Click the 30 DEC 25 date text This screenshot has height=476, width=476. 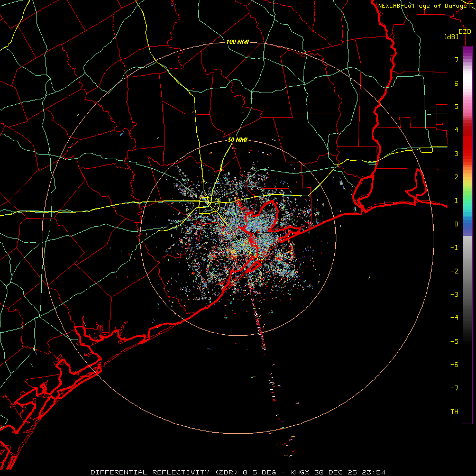336,472
